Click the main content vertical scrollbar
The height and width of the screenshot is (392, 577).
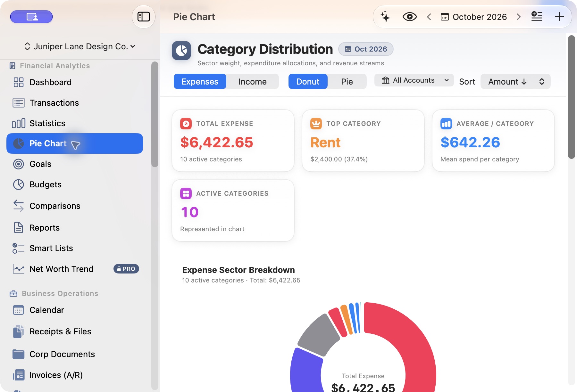tap(571, 97)
